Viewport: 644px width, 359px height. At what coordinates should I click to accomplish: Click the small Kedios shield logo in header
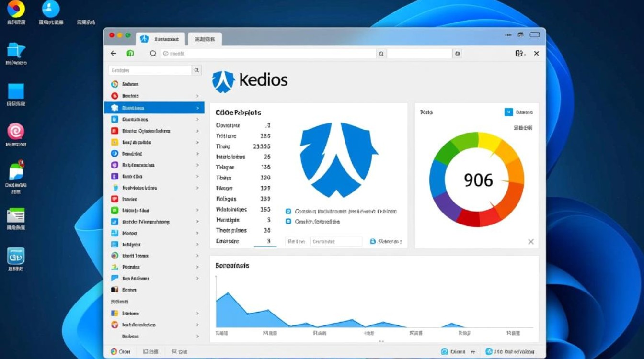click(223, 81)
